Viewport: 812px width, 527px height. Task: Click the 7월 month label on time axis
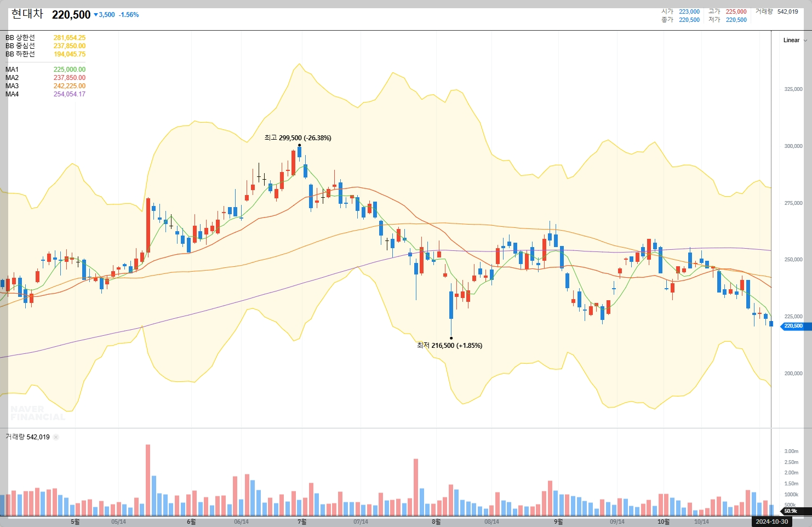[x=302, y=522]
